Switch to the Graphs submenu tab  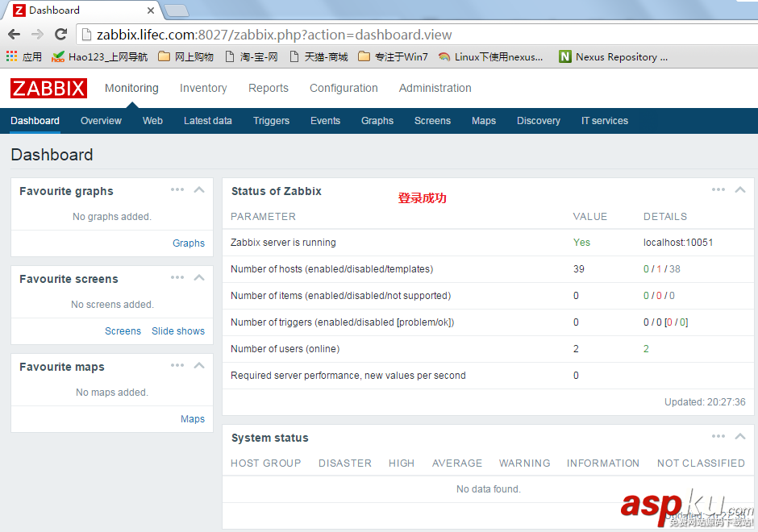[x=377, y=121]
